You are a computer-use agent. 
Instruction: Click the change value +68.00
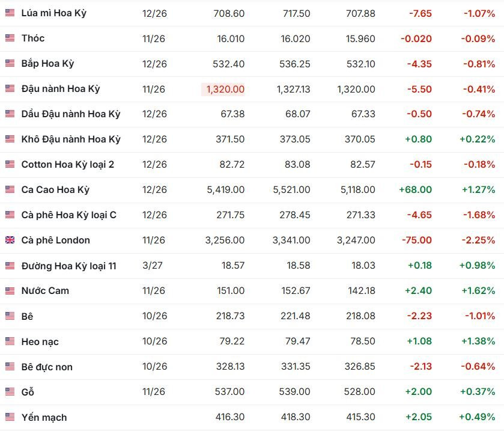coord(415,190)
